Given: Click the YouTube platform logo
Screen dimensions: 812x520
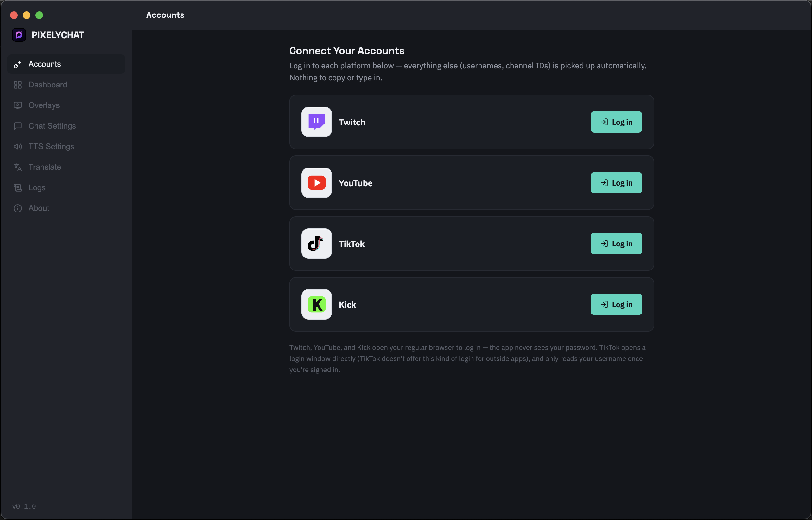Looking at the screenshot, I should tap(316, 183).
